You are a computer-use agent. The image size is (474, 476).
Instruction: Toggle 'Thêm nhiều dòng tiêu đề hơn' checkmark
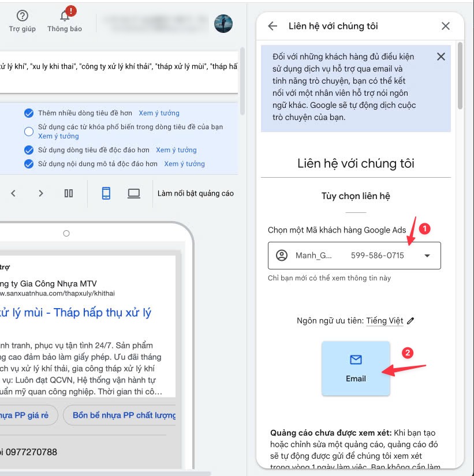click(x=29, y=113)
